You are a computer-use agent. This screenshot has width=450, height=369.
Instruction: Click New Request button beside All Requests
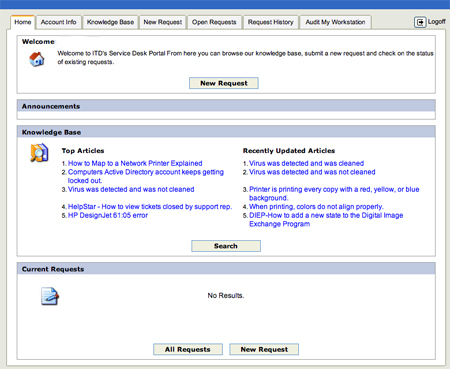coord(264,349)
